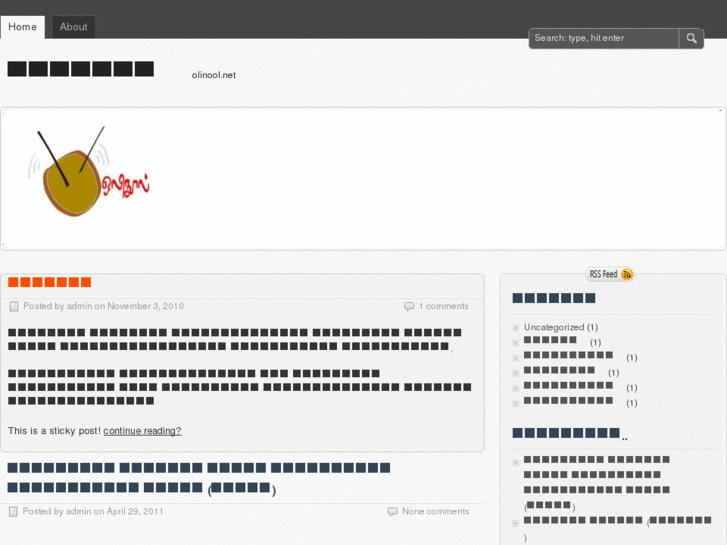The image size is (727, 545).
Task: Open the RSS Feed button
Action: [609, 274]
